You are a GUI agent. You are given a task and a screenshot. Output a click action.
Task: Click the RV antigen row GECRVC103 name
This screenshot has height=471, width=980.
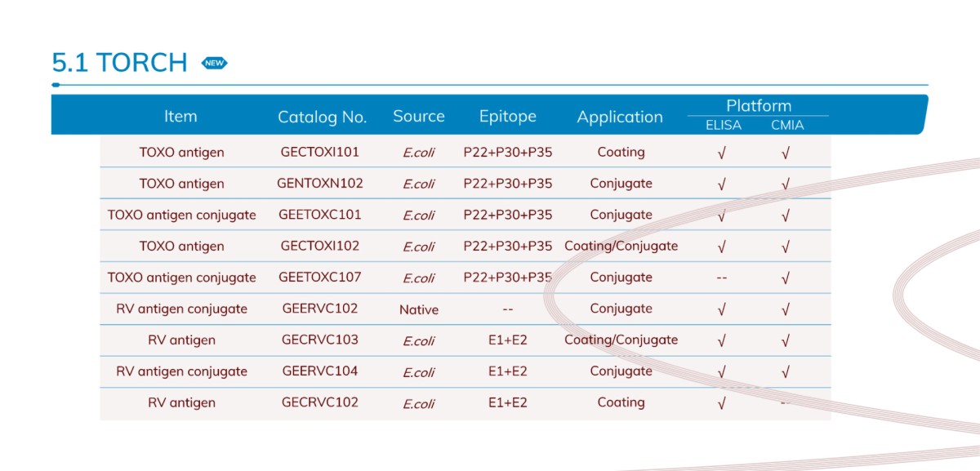coord(181,340)
